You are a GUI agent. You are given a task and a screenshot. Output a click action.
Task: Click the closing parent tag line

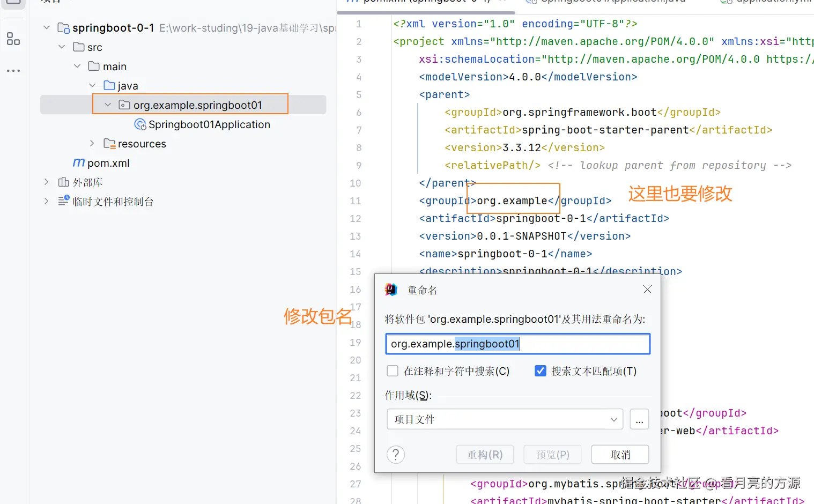447,183
